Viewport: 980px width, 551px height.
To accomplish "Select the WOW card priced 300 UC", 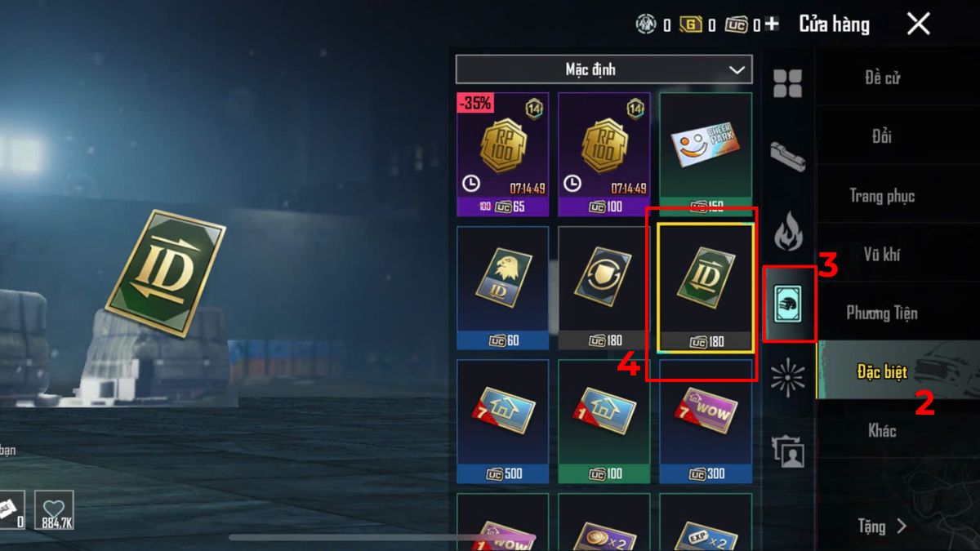I will click(x=706, y=421).
